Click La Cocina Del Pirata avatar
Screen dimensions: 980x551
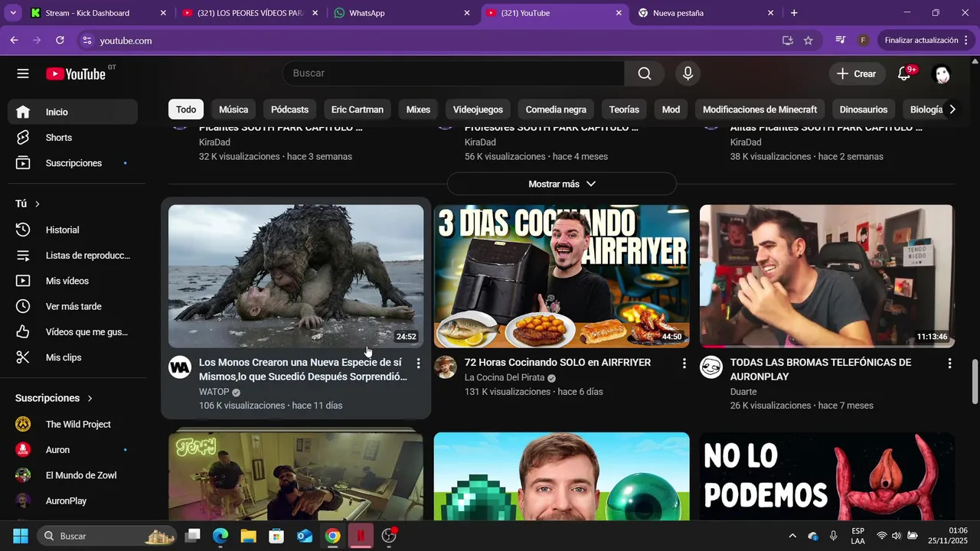click(x=446, y=367)
